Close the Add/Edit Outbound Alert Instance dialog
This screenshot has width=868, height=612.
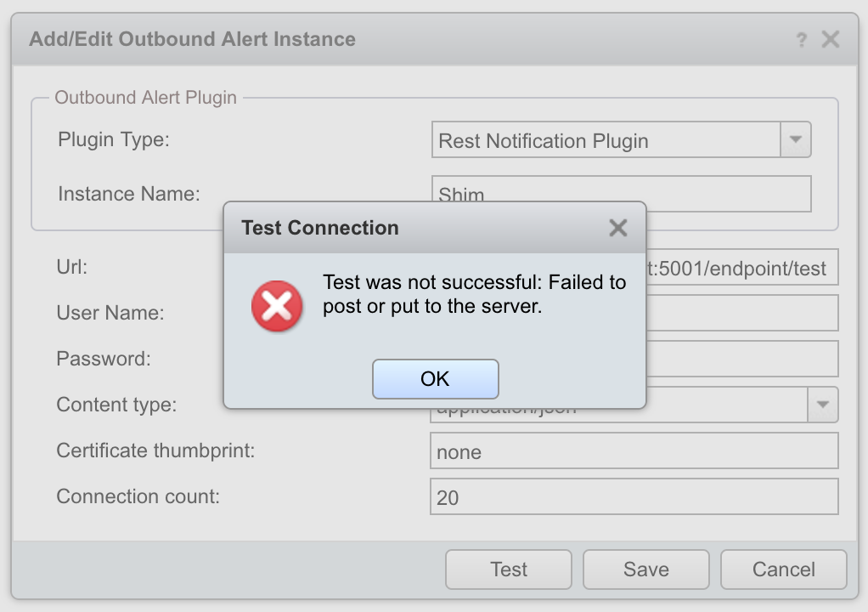[x=830, y=39]
